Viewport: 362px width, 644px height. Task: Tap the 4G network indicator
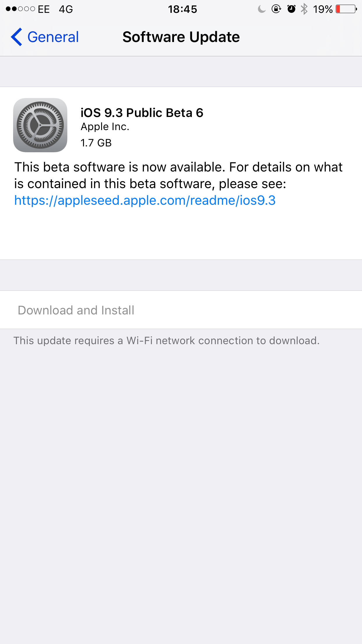(66, 9)
